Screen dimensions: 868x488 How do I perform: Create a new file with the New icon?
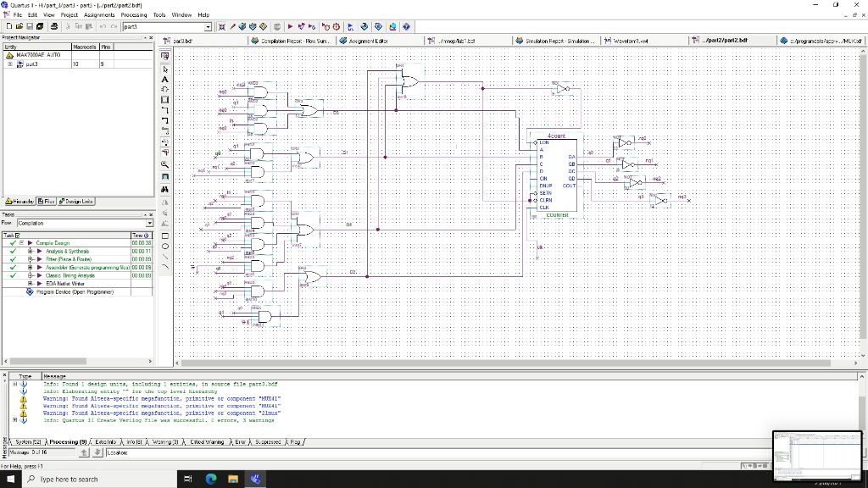coord(8,26)
